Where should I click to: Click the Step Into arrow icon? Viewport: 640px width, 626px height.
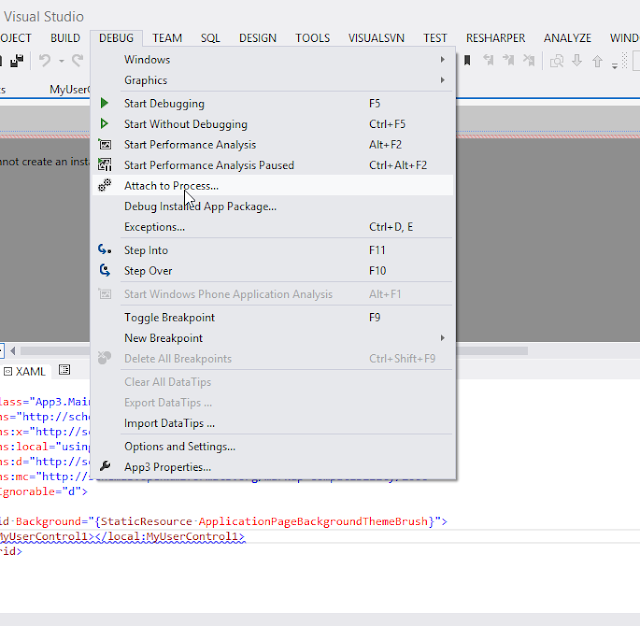[104, 249]
